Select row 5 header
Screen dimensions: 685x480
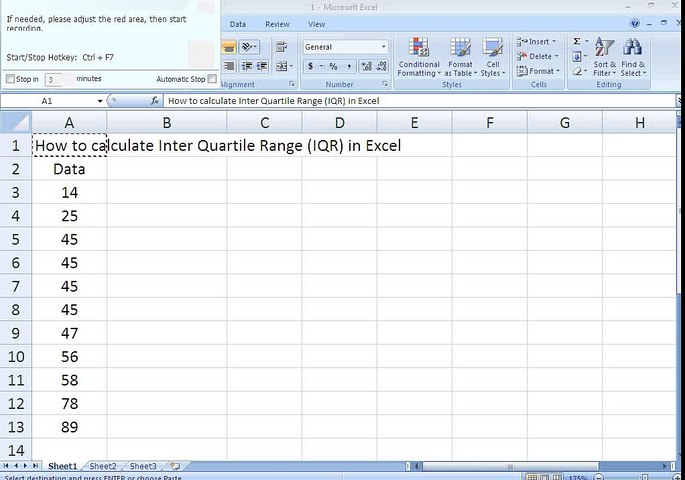tap(16, 239)
